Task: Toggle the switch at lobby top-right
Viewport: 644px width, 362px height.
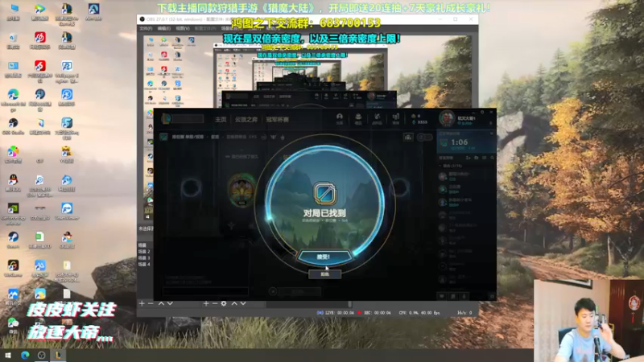Action: [x=425, y=137]
